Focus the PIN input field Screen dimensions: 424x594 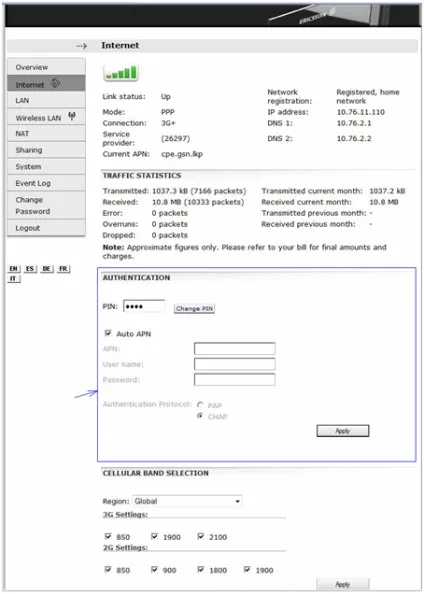[x=144, y=306]
